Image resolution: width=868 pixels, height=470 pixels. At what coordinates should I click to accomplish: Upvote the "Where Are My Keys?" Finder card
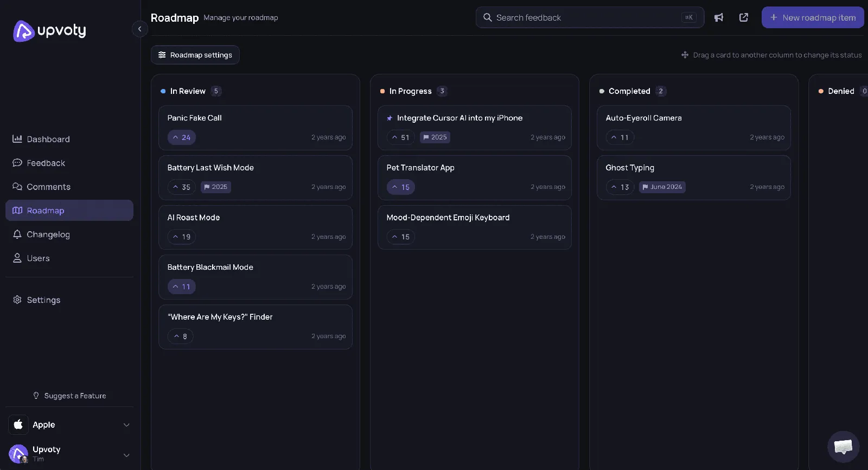180,336
